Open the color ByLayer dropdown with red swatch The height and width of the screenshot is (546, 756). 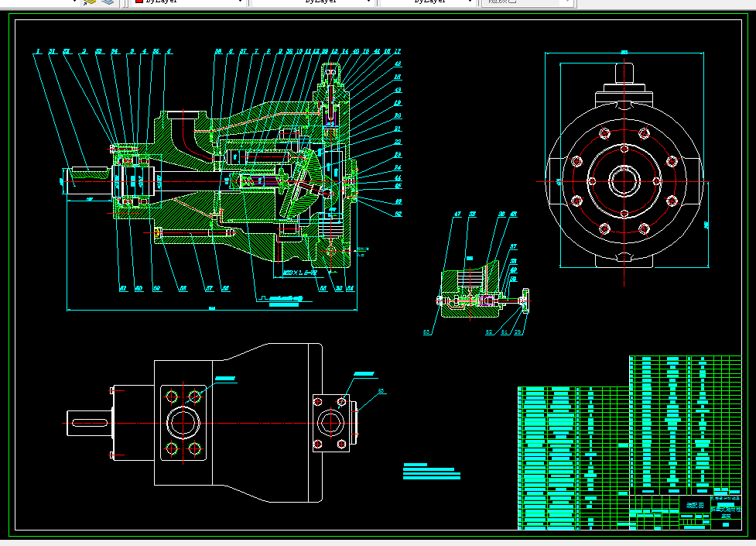click(189, 2)
